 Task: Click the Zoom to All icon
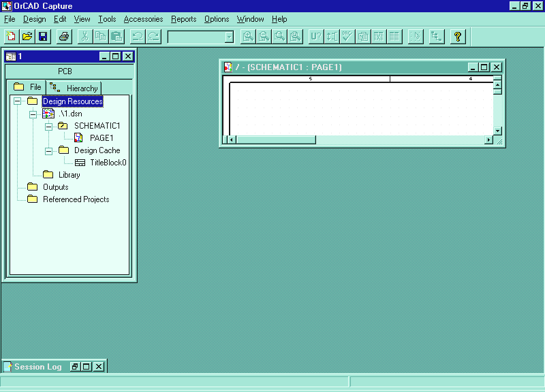tap(296, 37)
